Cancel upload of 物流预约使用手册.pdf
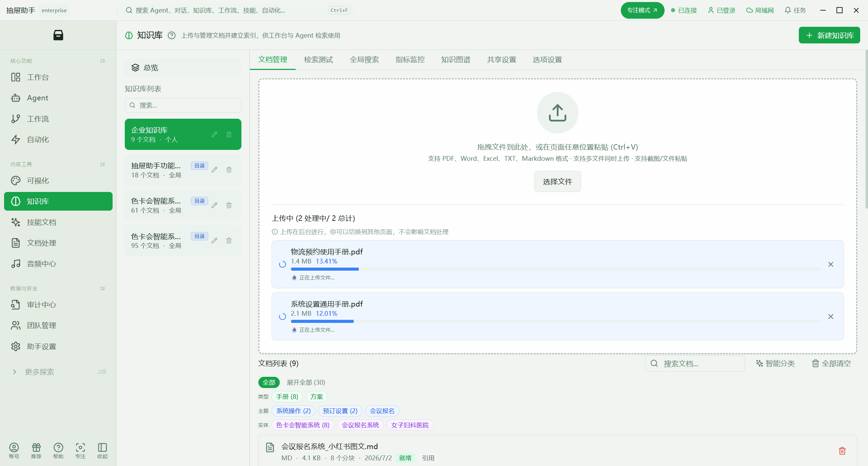Viewport: 868px width, 466px height. tap(831, 264)
